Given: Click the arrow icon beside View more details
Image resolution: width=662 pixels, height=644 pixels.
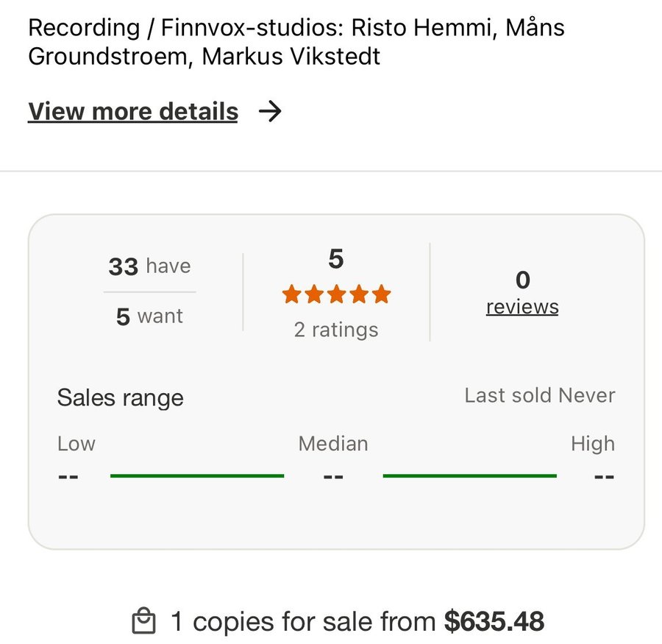Looking at the screenshot, I should tap(271, 111).
